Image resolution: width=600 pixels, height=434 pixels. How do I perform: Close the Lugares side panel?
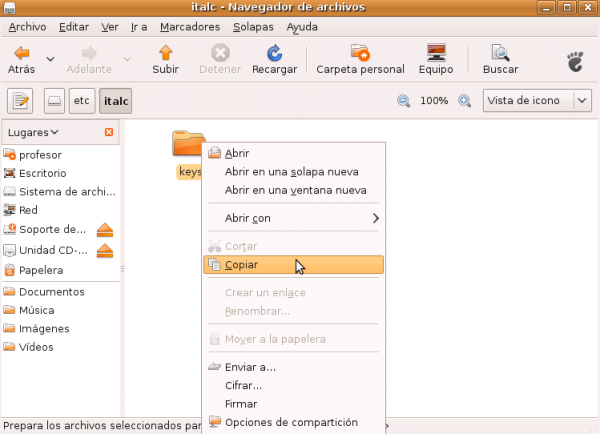(x=109, y=132)
